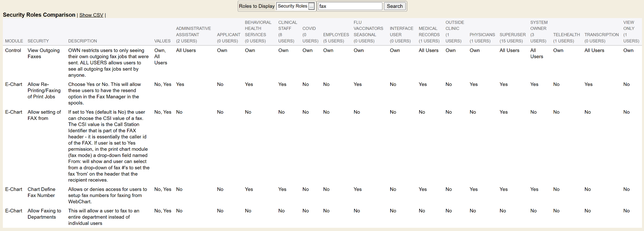Click the SECURITY column header
Screen dimensions: 644x231
pos(38,41)
